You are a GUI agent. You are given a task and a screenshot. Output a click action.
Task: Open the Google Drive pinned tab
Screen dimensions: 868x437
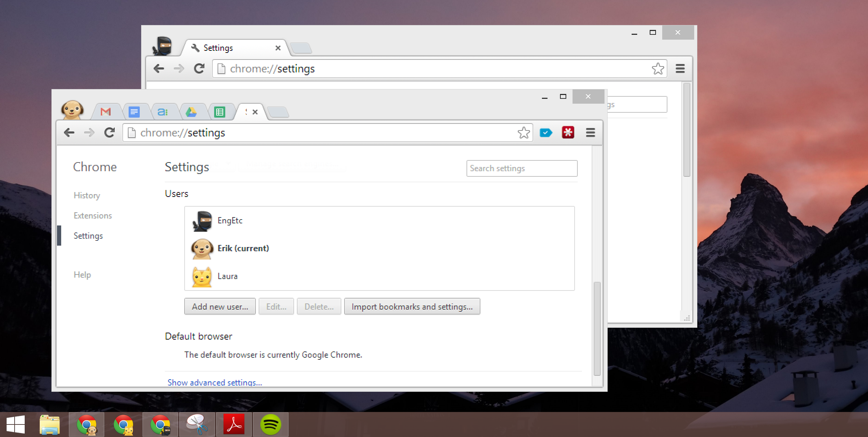[x=191, y=112]
